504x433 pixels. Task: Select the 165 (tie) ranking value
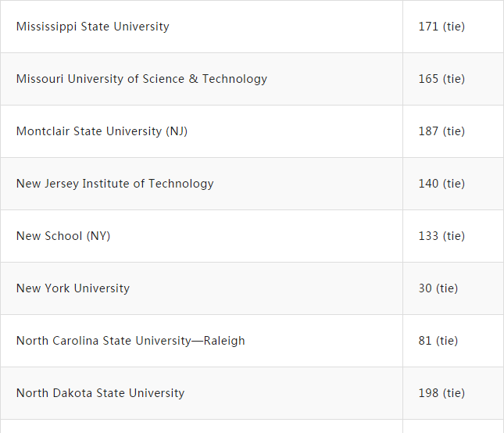441,79
